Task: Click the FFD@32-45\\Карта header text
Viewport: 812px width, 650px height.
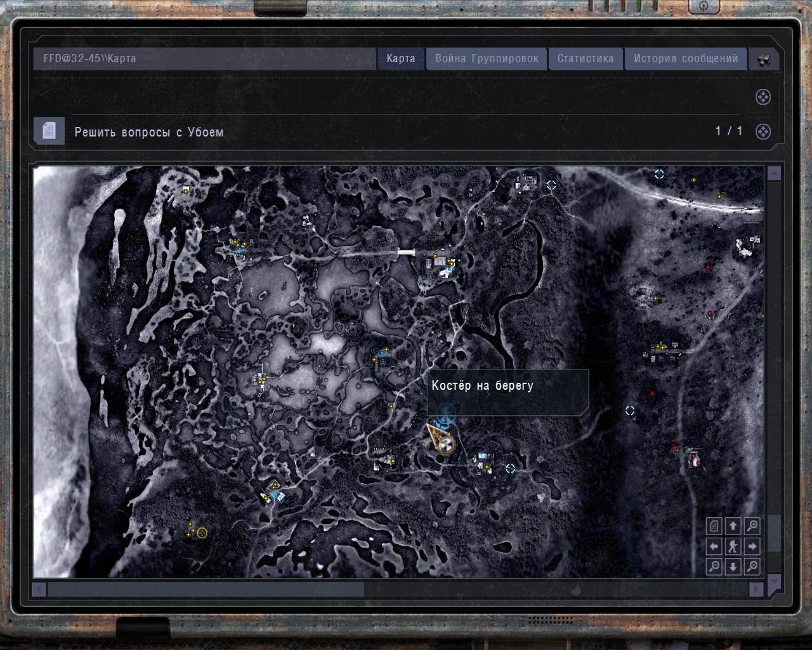Action: [89, 58]
